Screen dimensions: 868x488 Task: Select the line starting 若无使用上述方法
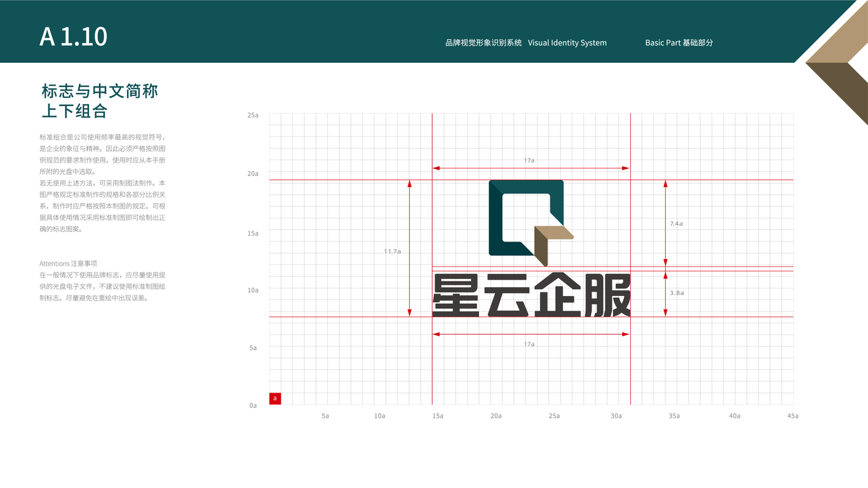(x=103, y=182)
